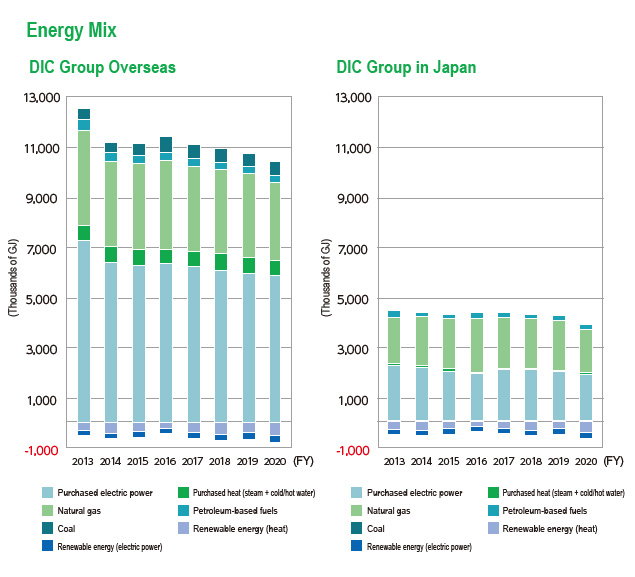This screenshot has height=577, width=635.
Task: Click the Overseas legend text Renewable energy (heat)
Action: click(241, 528)
